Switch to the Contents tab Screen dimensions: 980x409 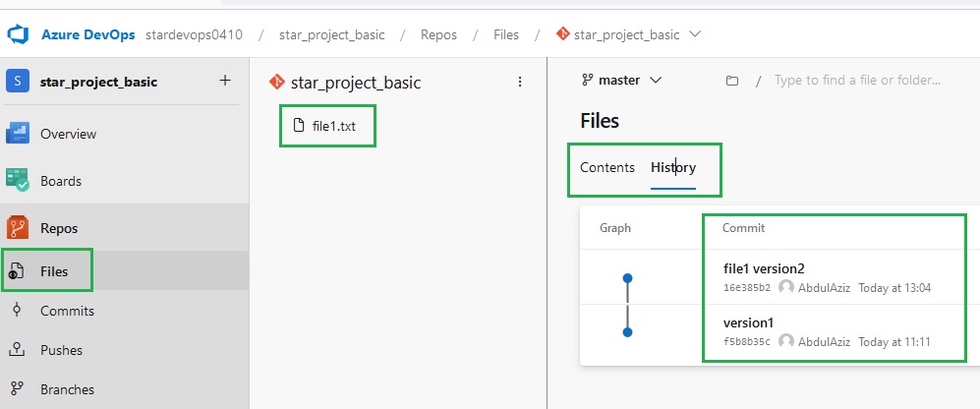coord(606,167)
